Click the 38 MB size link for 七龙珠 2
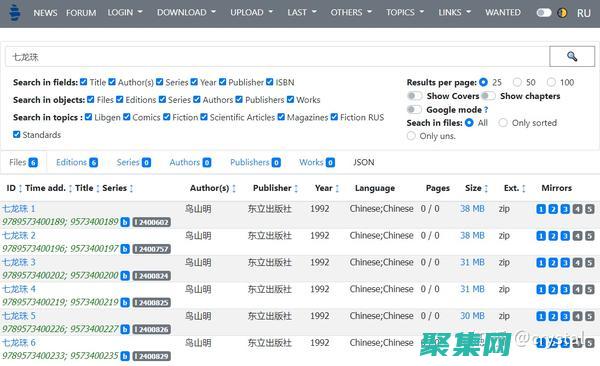Screen dimensions: 600x366 coord(472,235)
